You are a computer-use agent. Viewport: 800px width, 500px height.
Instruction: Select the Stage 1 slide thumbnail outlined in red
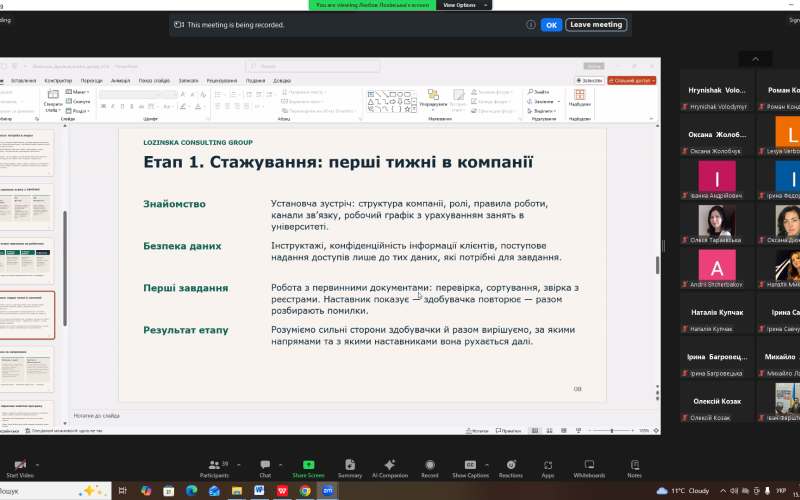27,316
